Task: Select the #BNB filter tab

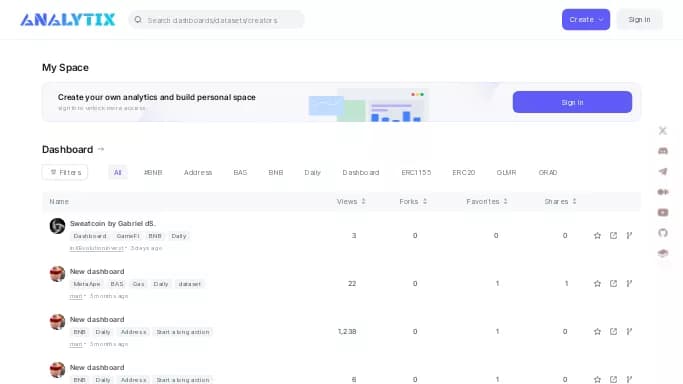Action: pos(153,172)
